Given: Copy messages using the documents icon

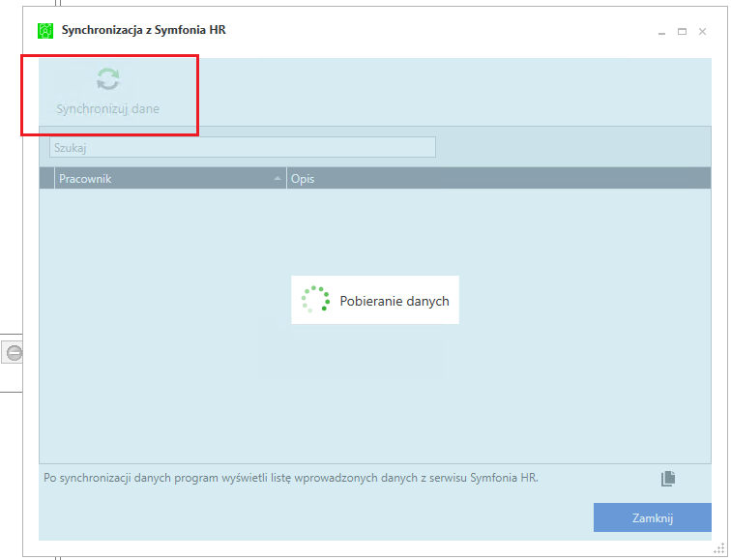Looking at the screenshot, I should (x=668, y=479).
